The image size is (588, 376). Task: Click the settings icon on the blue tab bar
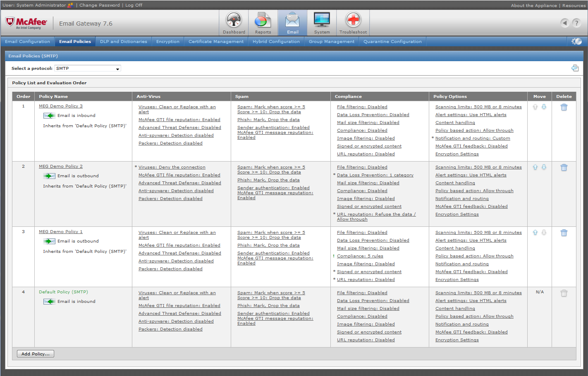[x=576, y=41]
